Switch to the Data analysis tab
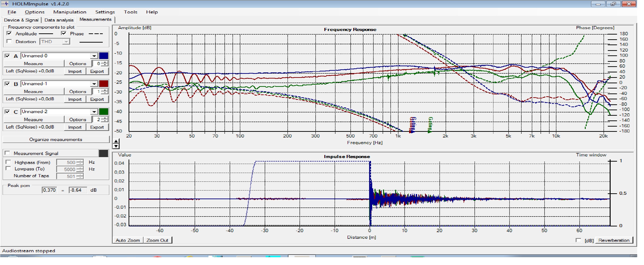This screenshot has width=644, height=265. pos(59,20)
